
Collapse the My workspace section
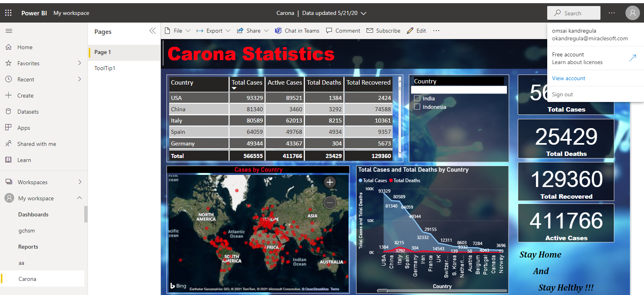click(79, 198)
